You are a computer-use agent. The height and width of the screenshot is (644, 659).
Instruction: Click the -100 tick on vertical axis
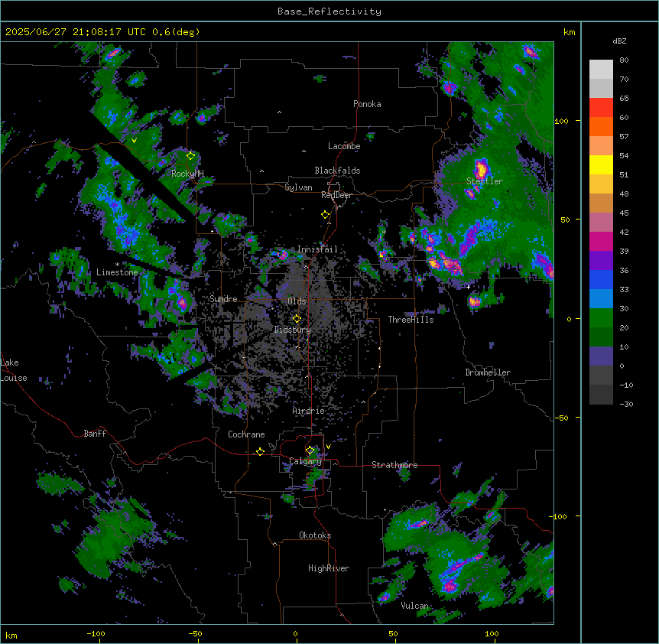tap(559, 516)
